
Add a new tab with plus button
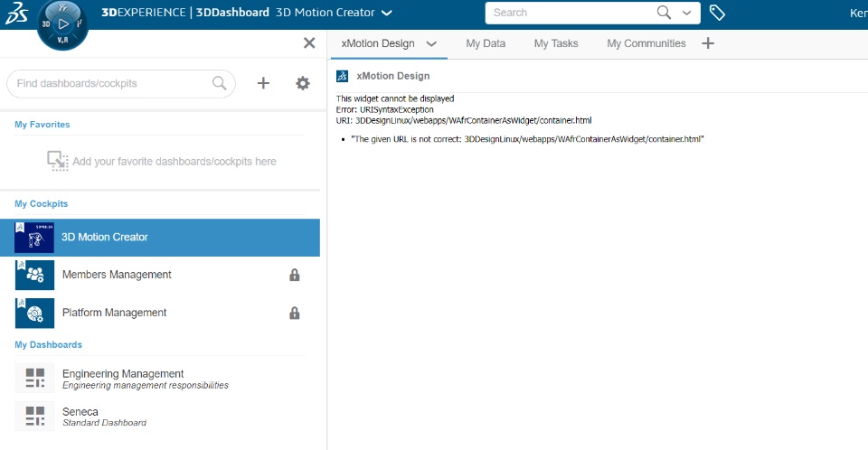pos(708,43)
